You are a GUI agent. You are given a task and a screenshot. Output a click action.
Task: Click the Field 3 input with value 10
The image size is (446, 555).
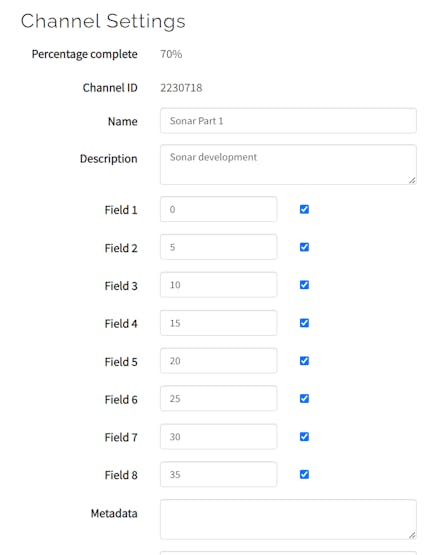tap(218, 285)
